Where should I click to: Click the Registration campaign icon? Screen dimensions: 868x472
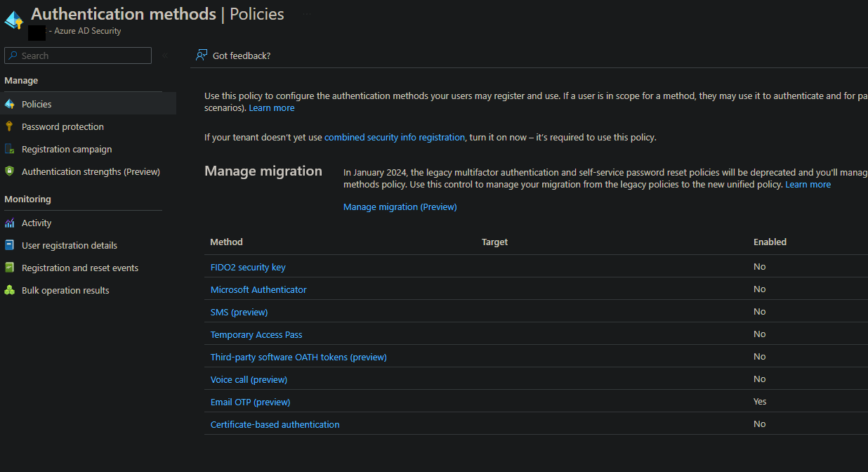[9, 149]
